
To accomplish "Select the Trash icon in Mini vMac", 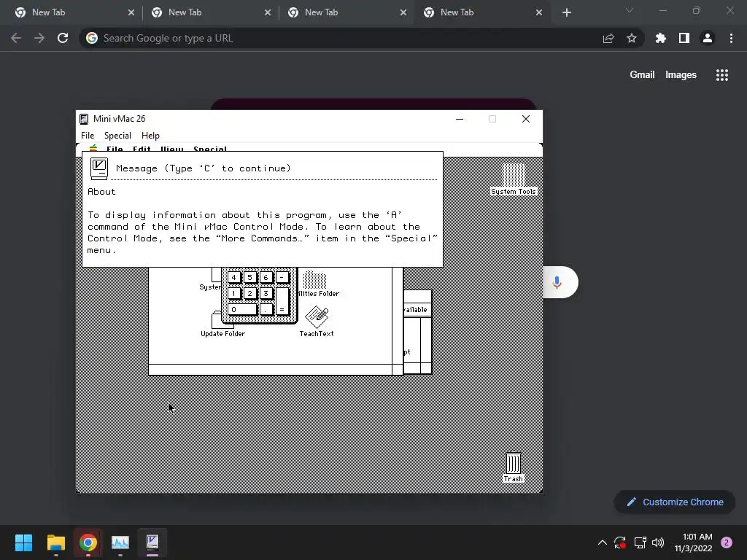I will pos(513,467).
